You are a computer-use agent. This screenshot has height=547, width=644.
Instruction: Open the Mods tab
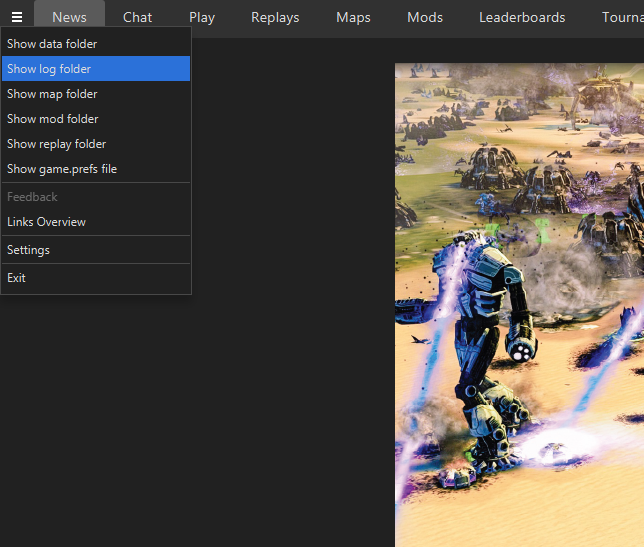tap(425, 17)
